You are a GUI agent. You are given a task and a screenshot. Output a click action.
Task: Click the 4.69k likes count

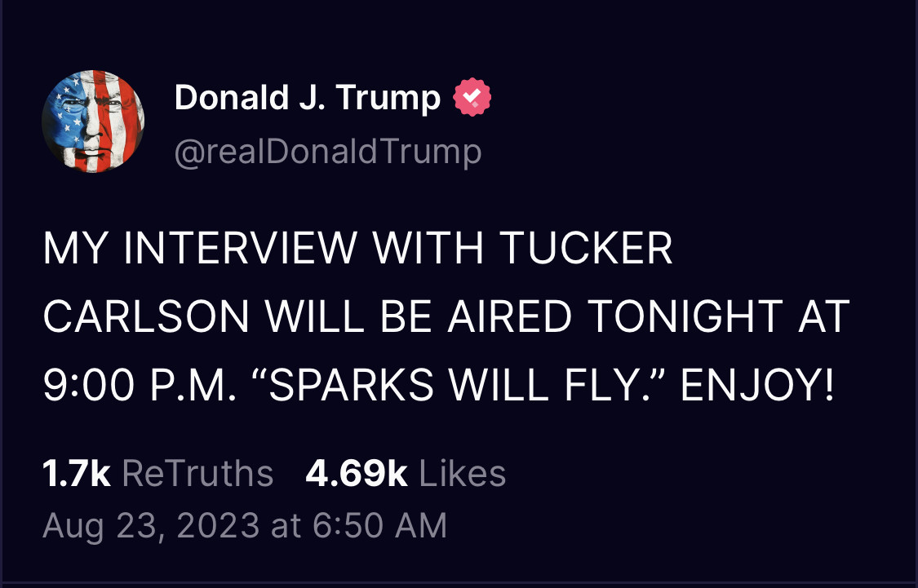click(x=356, y=474)
